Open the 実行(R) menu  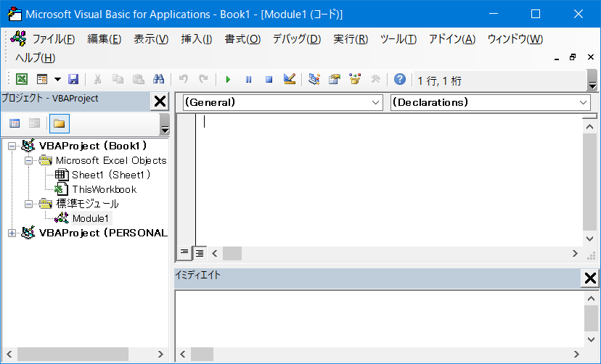tap(351, 39)
